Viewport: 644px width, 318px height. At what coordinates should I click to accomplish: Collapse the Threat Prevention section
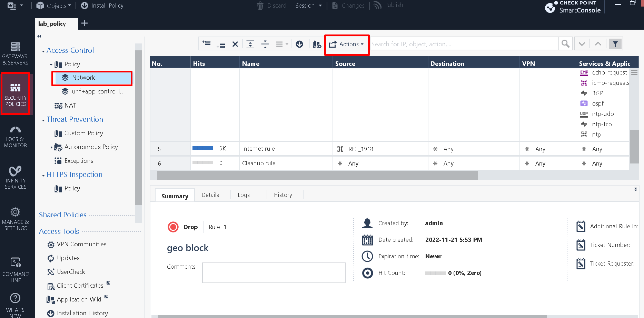pos(43,120)
